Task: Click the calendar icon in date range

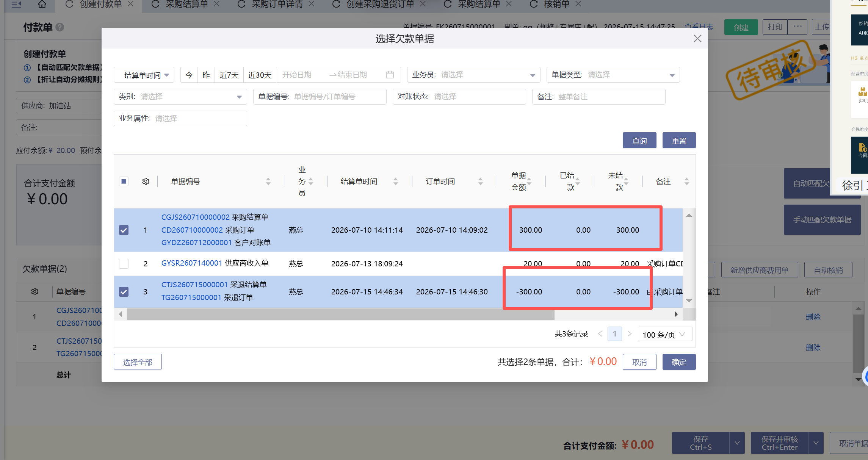Action: [390, 75]
